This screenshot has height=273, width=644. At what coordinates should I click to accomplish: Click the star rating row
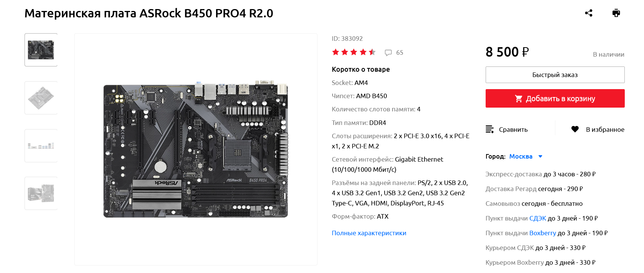354,52
